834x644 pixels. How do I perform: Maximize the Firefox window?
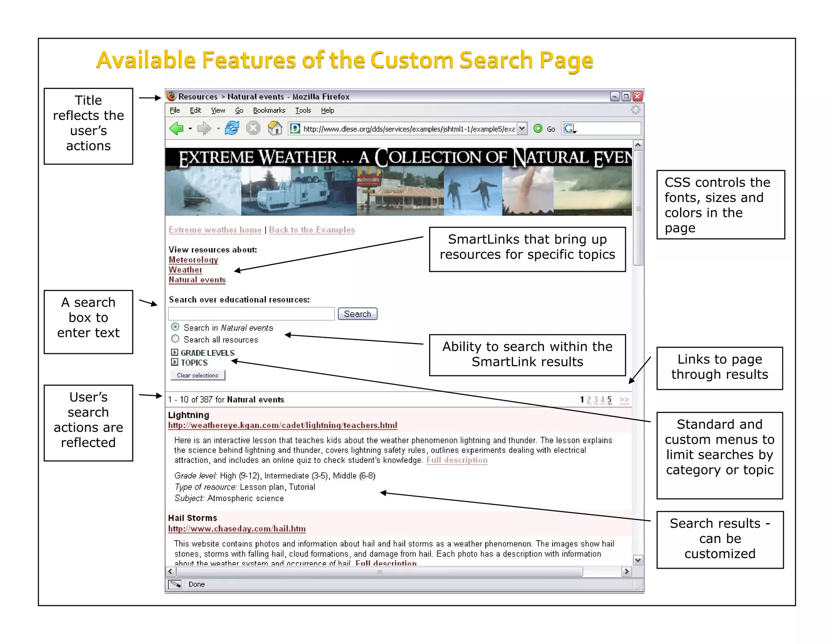point(626,96)
